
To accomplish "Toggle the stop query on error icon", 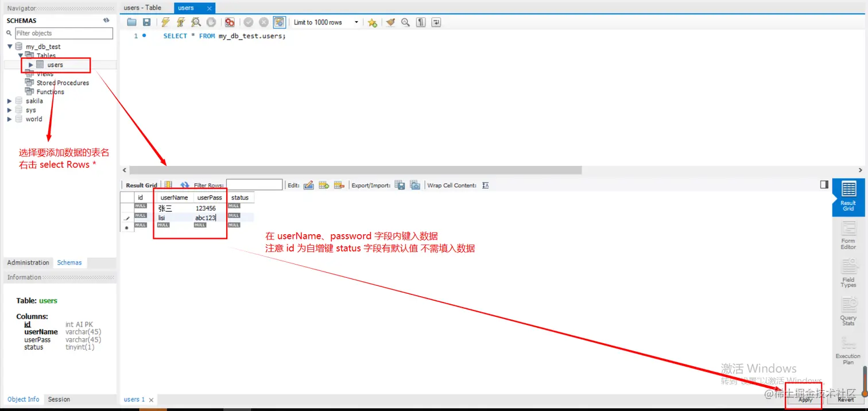I will pyautogui.click(x=230, y=22).
